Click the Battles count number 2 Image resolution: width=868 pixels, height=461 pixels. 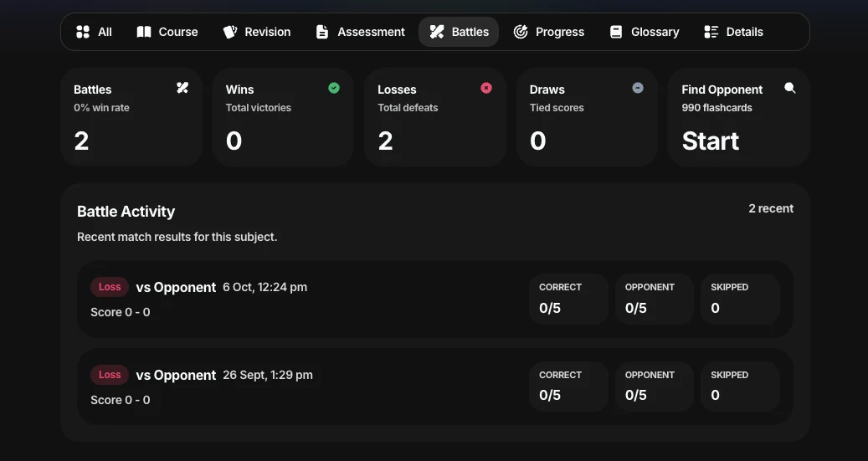(x=81, y=141)
